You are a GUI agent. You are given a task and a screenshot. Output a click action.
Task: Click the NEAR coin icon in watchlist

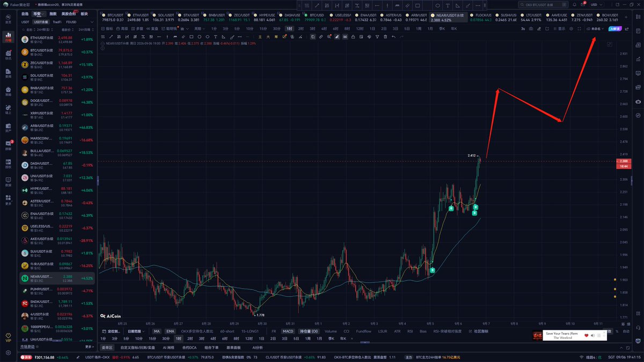coord(25,278)
